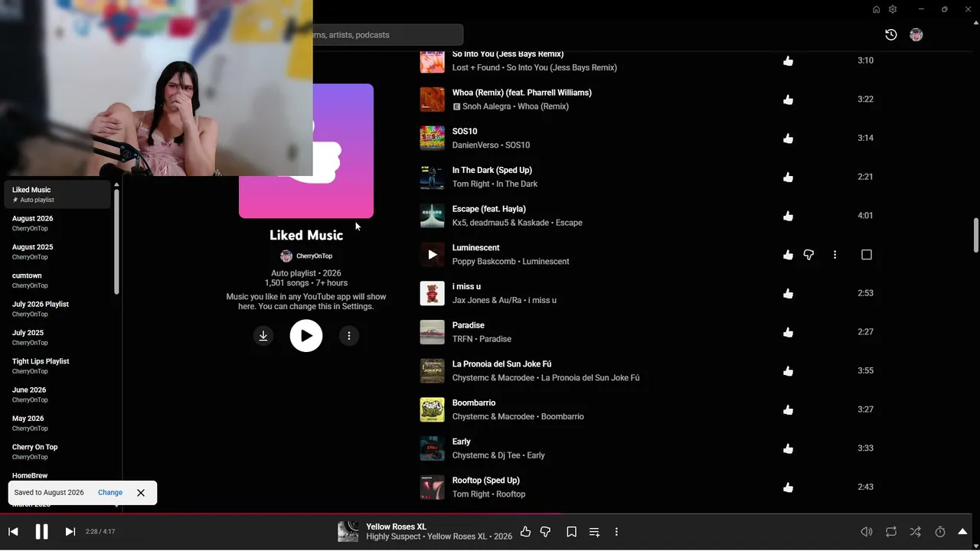980x551 pixels.
Task: Open the i miss u album thumbnail
Action: point(432,293)
